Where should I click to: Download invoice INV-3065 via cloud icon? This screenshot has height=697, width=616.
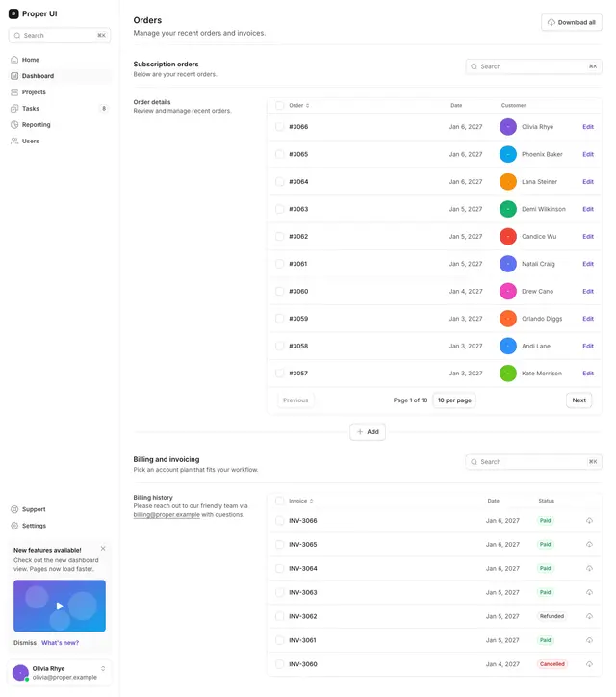(x=589, y=545)
